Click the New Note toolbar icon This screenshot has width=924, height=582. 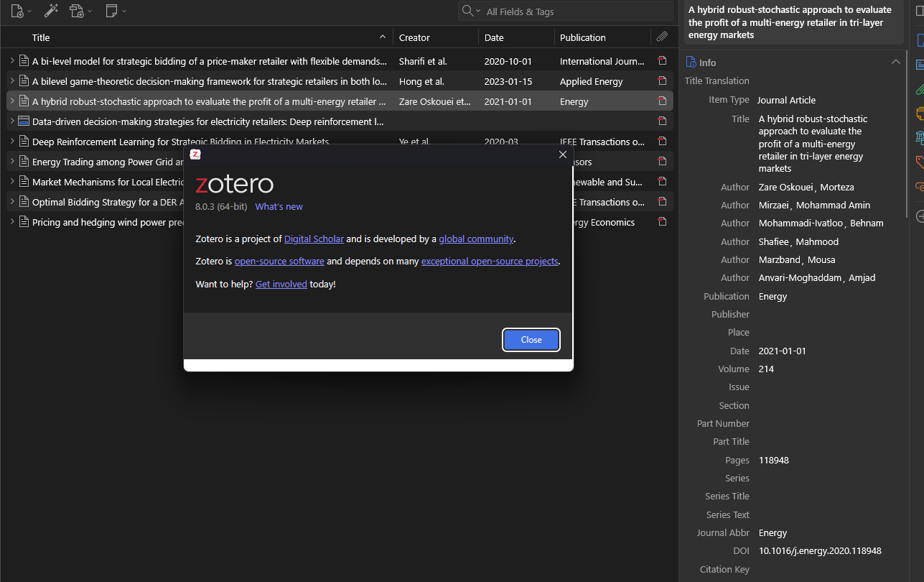[111, 11]
